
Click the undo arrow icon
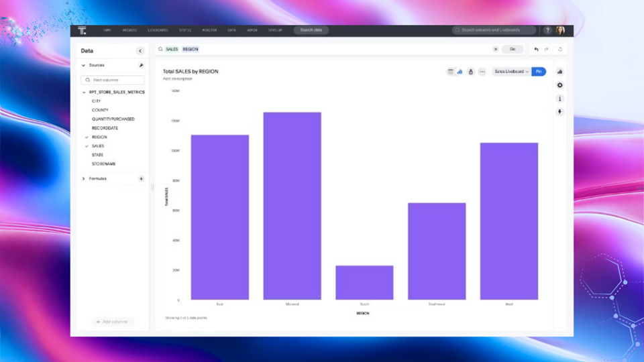pyautogui.click(x=536, y=50)
